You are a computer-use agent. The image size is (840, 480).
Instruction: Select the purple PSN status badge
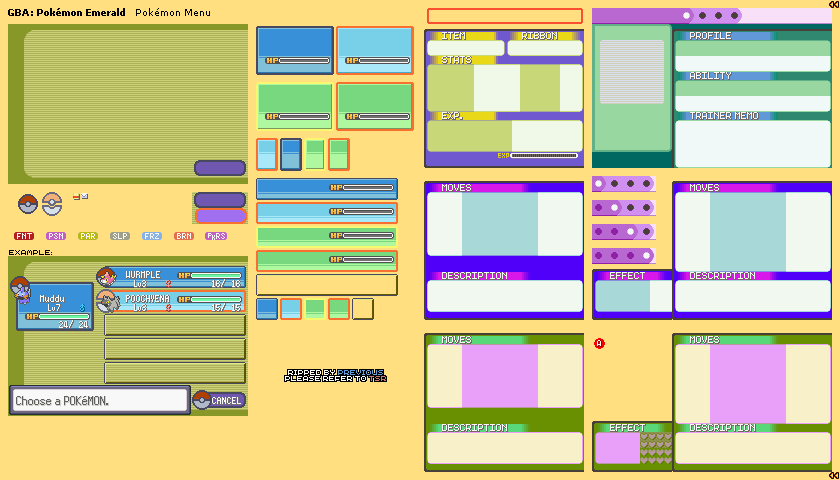(56, 236)
